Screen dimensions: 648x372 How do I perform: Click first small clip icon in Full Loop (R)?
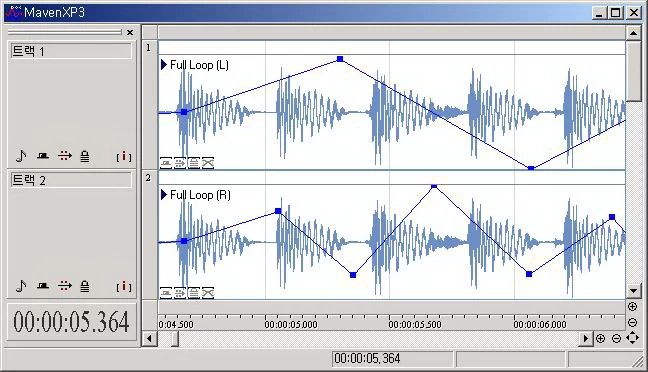click(166, 293)
